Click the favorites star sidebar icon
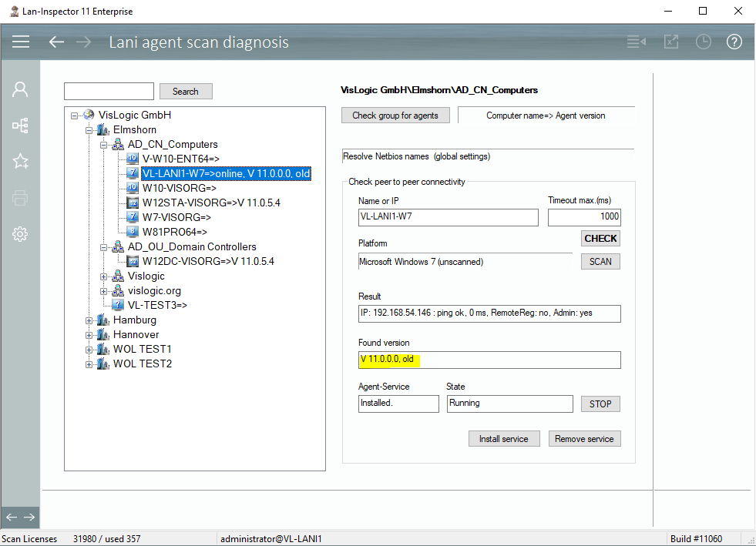This screenshot has width=756, height=546. tap(20, 161)
